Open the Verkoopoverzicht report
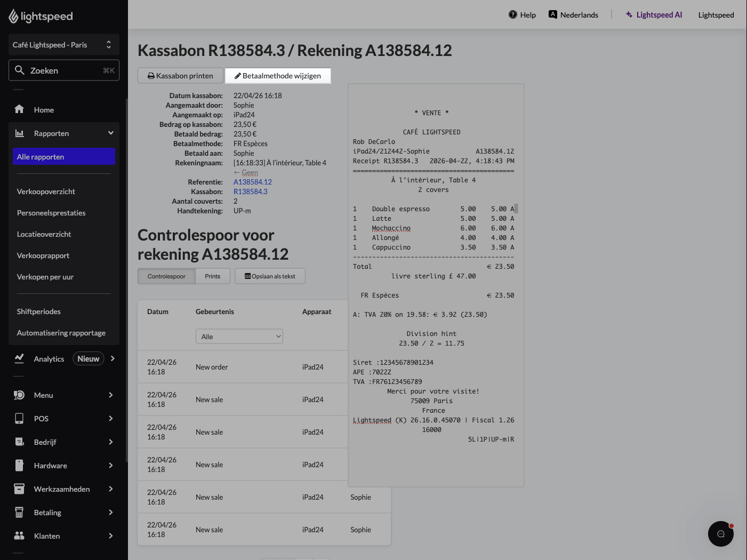Screen dimensions: 747x560 46,191
